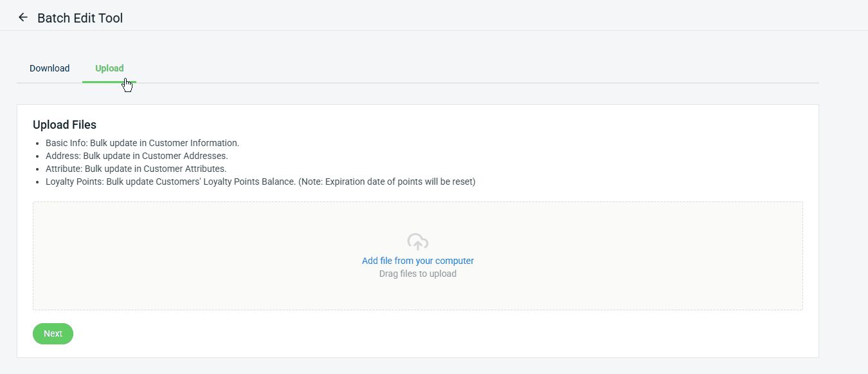Click the Basic Info bullet line

tap(142, 143)
